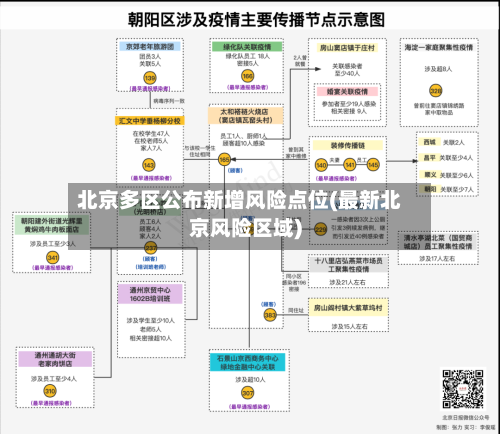This screenshot has height=434, width=500.
Task: Select the purple header 通州京贸中心1602B培训班
Action: [x=150, y=294]
